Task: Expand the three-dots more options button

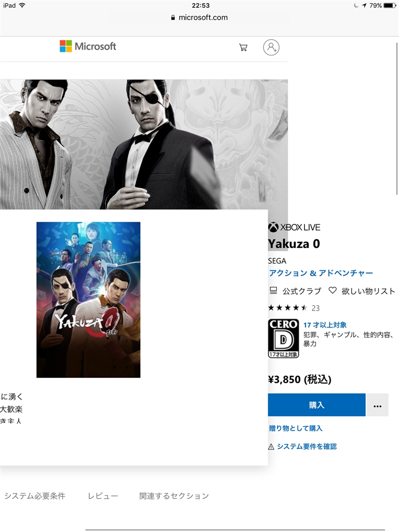Action: (x=377, y=405)
